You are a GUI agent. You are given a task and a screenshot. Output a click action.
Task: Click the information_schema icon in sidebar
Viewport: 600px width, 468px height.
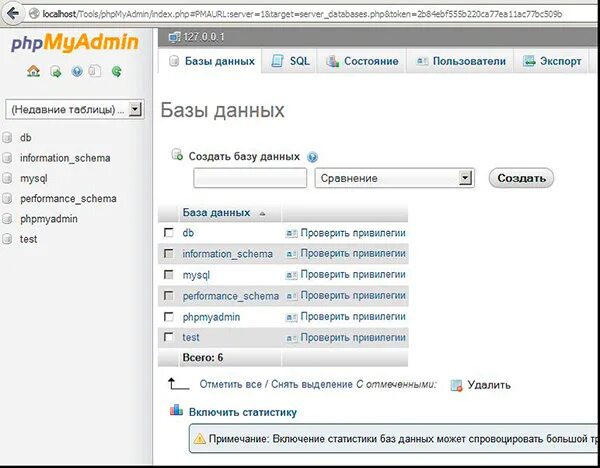(x=7, y=158)
